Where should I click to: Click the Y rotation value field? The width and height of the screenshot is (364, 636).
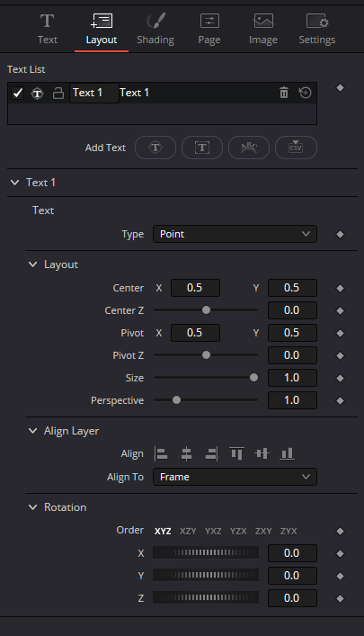coord(292,576)
